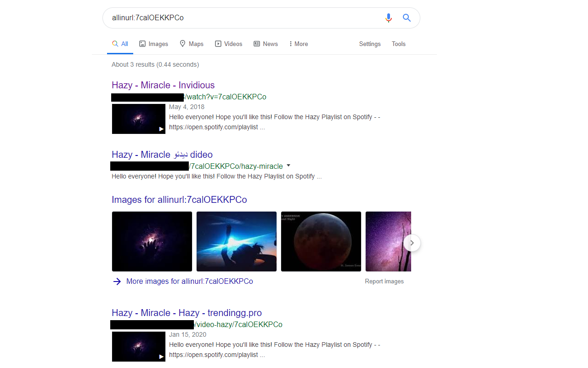Switch to the Images tab
The height and width of the screenshot is (368, 588).
click(153, 44)
